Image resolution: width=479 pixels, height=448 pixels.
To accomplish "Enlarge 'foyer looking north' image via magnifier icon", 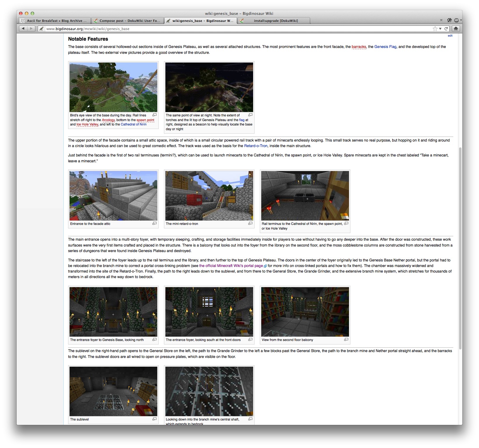I will (x=155, y=340).
